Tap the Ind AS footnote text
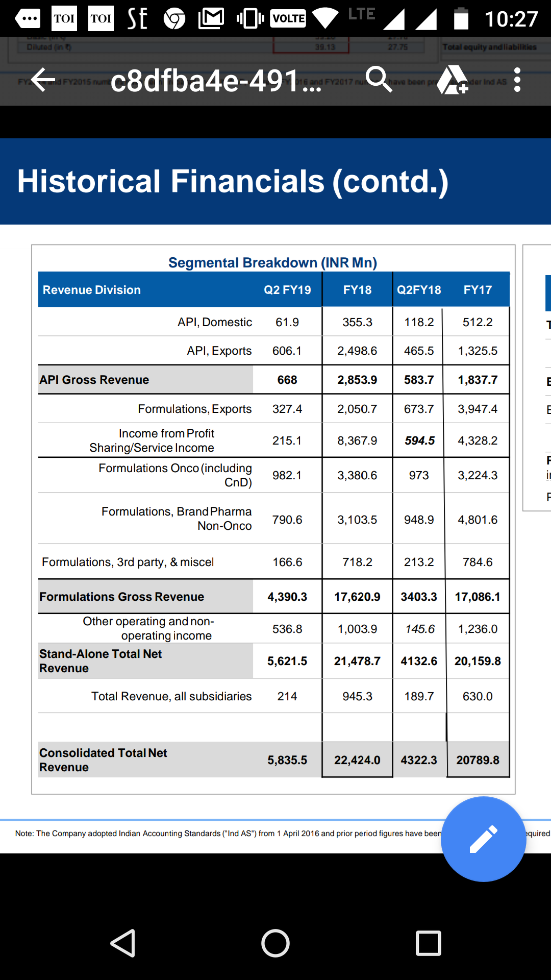The width and height of the screenshot is (551, 980). tap(228, 834)
